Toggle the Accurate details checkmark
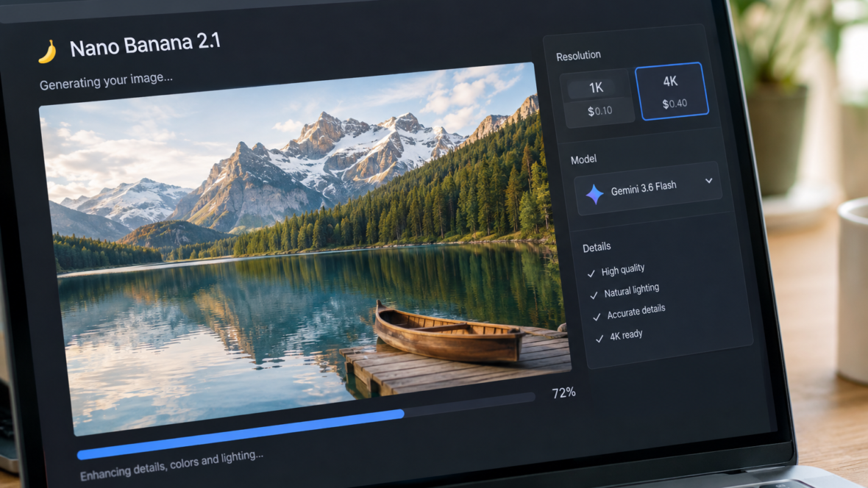This screenshot has width=868, height=488. (596, 317)
